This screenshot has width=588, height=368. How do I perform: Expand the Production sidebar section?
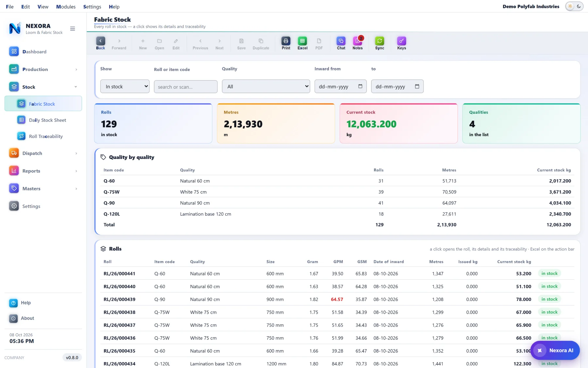43,69
